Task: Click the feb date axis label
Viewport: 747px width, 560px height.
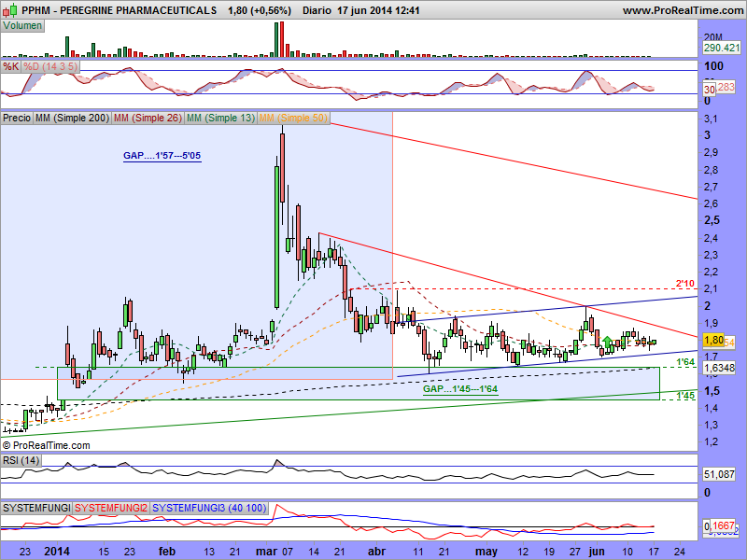Action: 167,552
